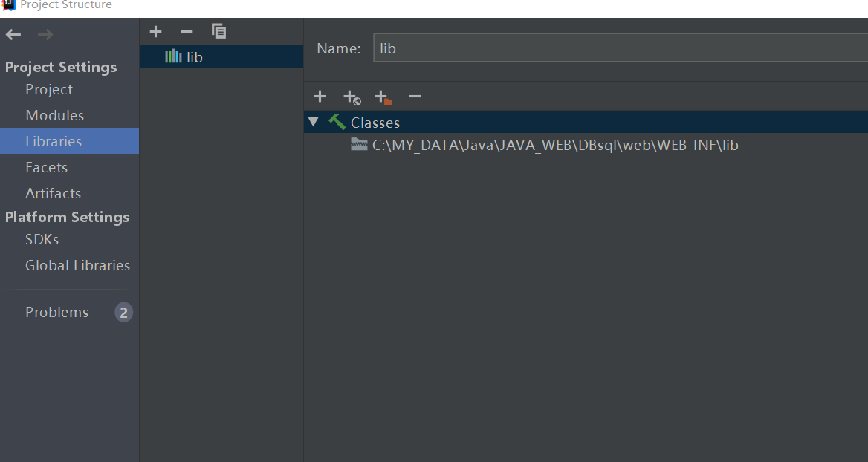The image size is (868, 462).
Task: Click the lib library bars icon
Action: coord(173,56)
